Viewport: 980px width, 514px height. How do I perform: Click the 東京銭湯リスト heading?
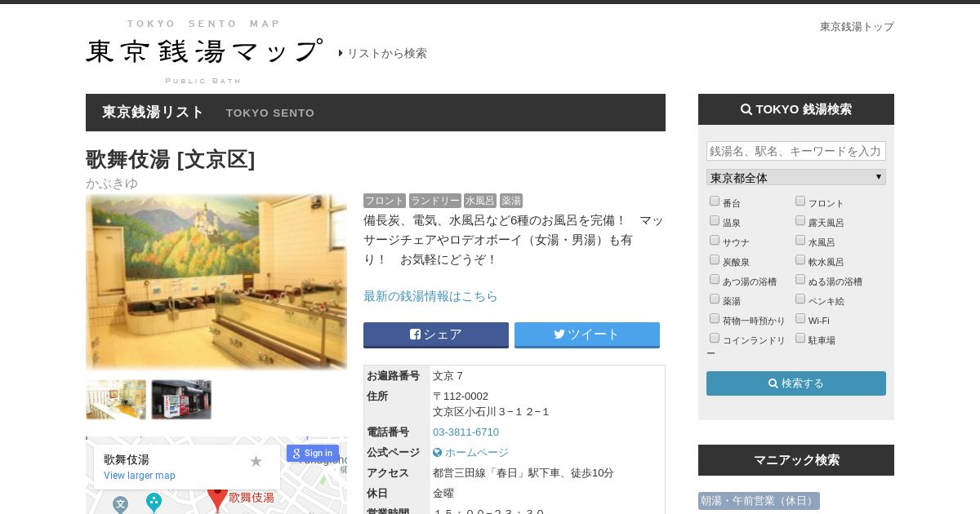click(x=153, y=113)
